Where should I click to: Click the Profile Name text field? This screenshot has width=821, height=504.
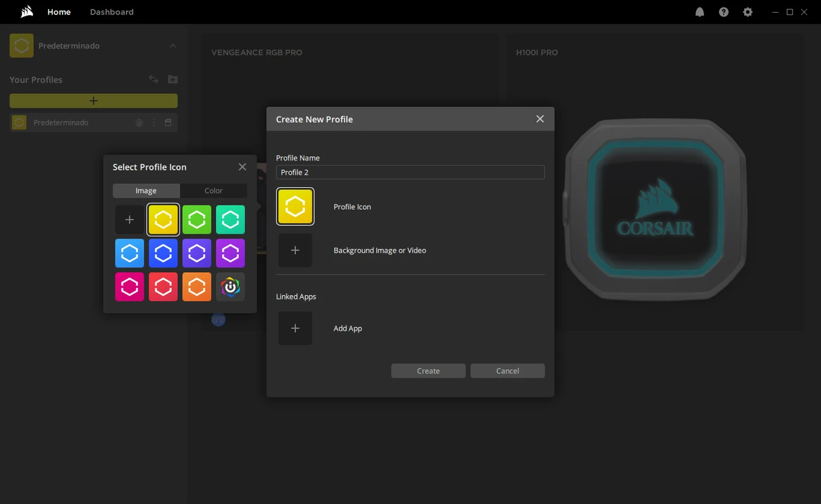click(x=410, y=172)
